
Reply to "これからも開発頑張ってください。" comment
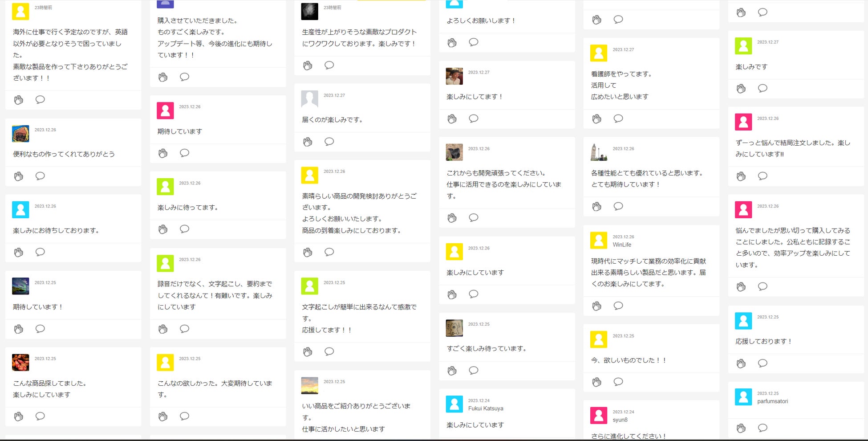coord(474,217)
